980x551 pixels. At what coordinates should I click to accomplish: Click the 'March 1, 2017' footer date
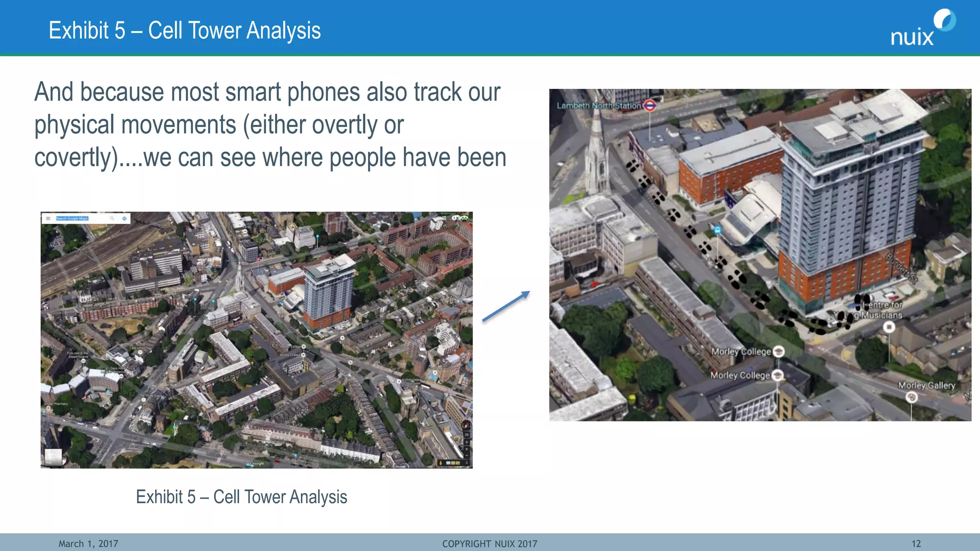(89, 544)
